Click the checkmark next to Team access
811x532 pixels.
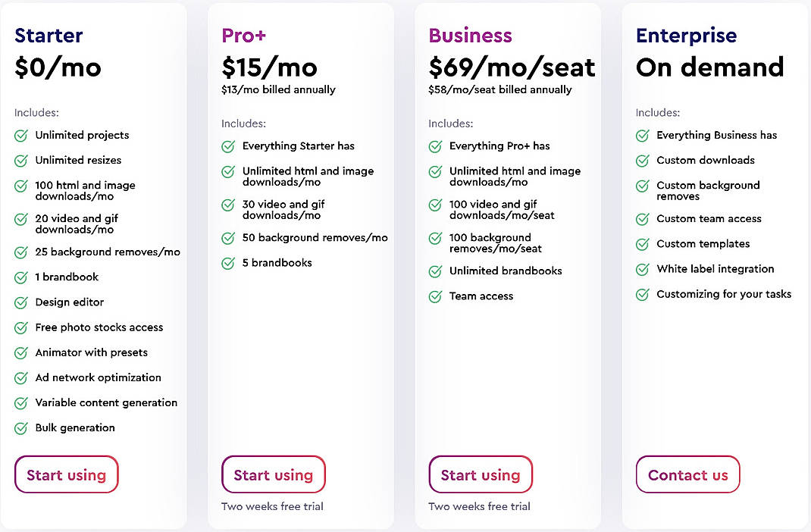435,296
